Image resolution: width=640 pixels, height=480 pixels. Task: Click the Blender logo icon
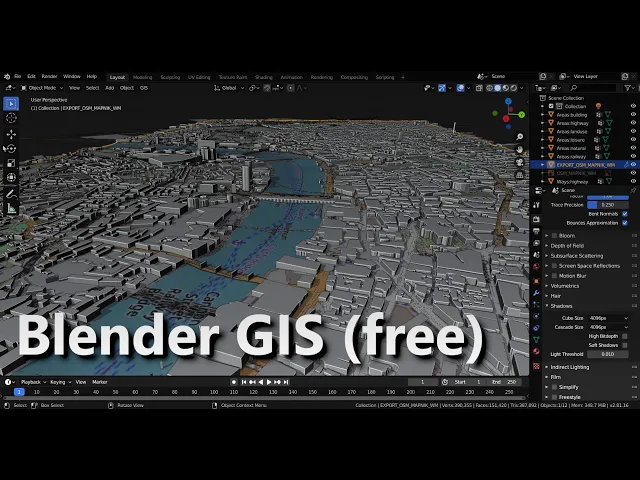click(7, 76)
